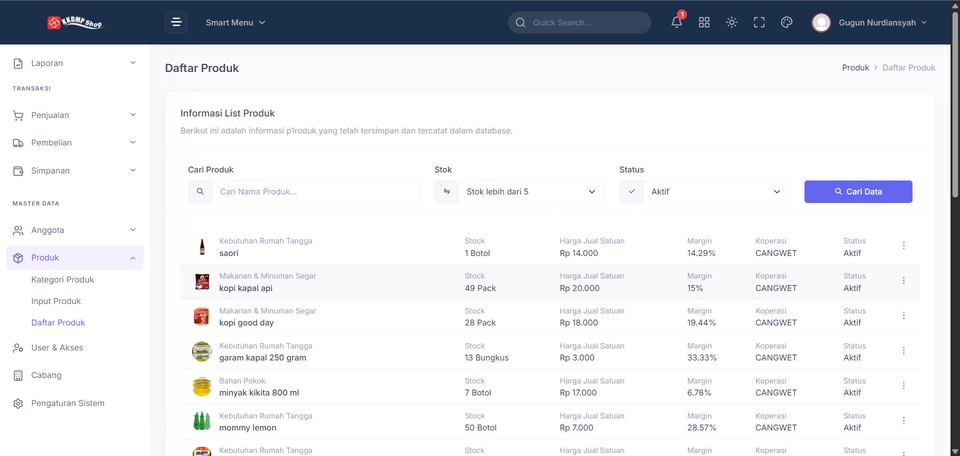Click the kopi kapal api product thumbnail
960x456 pixels.
tap(201, 282)
